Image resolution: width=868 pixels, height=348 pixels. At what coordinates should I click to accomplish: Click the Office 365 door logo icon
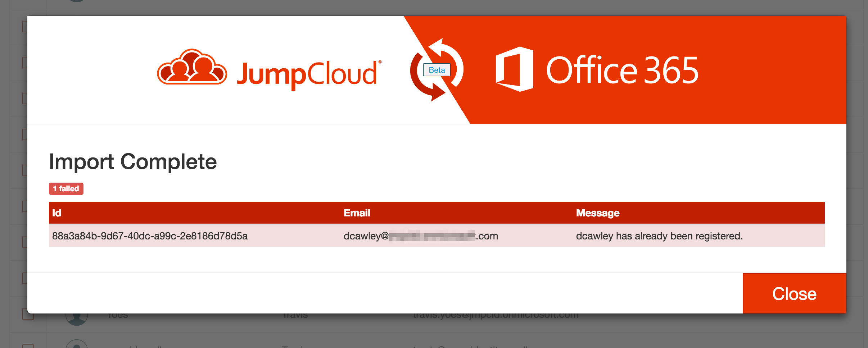(514, 69)
